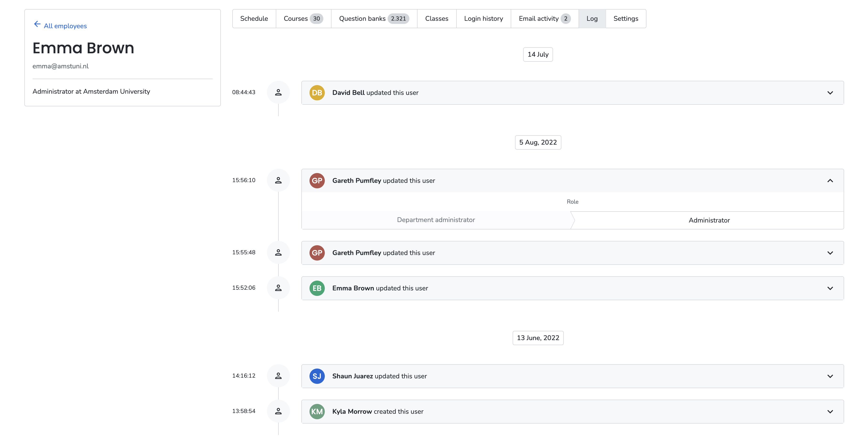
Task: Select the Classes tab
Action: tap(437, 19)
